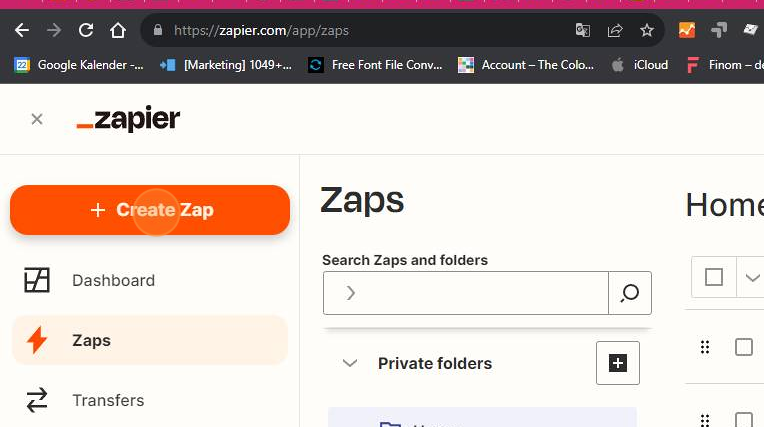Open the orange chart extension icon
Image resolution: width=764 pixels, height=427 pixels.
pyautogui.click(x=687, y=30)
